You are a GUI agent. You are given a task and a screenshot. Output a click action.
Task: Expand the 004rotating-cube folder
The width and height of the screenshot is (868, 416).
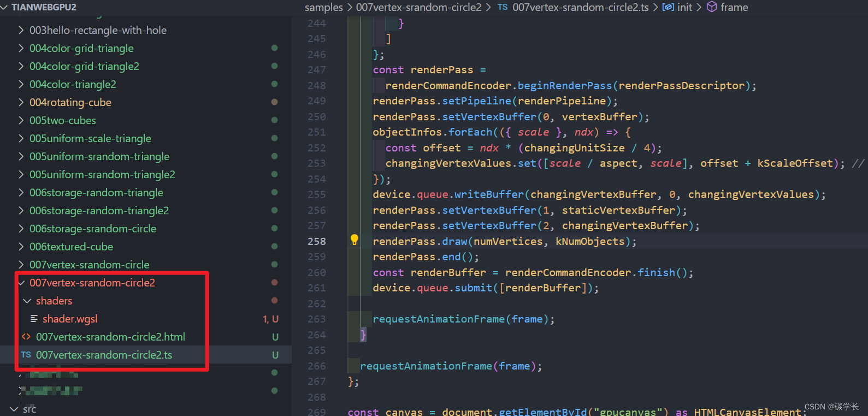tap(21, 102)
